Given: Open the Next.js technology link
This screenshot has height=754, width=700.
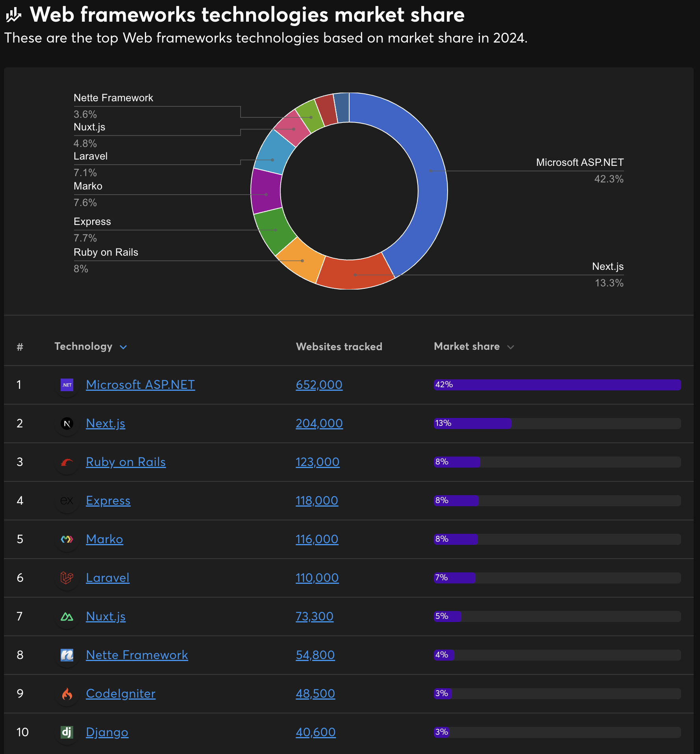Looking at the screenshot, I should point(106,423).
